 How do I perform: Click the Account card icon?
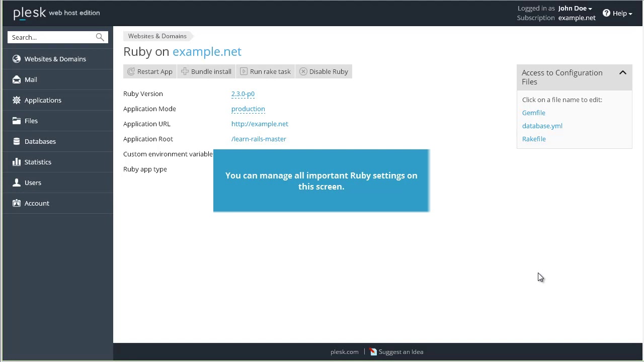coord(17,203)
